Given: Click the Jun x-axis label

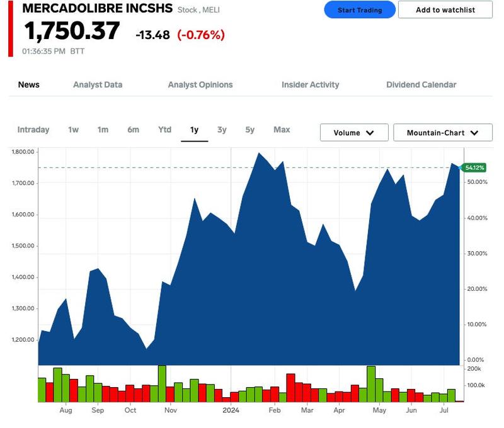Looking at the screenshot, I should [x=411, y=410].
